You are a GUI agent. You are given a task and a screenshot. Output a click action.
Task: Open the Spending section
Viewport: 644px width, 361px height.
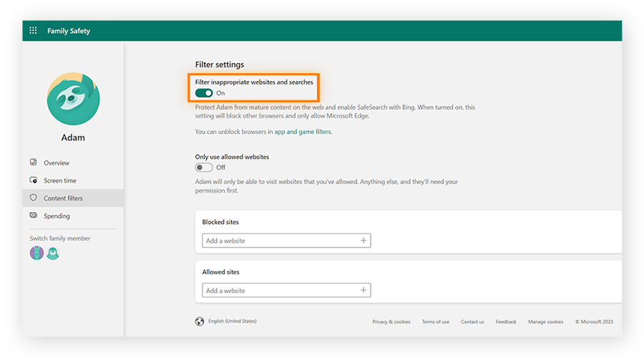tap(57, 216)
